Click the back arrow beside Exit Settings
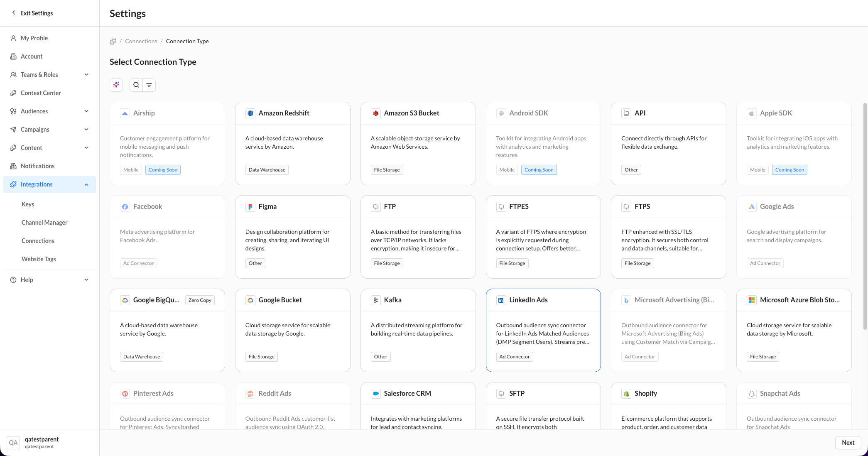The height and width of the screenshot is (456, 868). [x=14, y=13]
